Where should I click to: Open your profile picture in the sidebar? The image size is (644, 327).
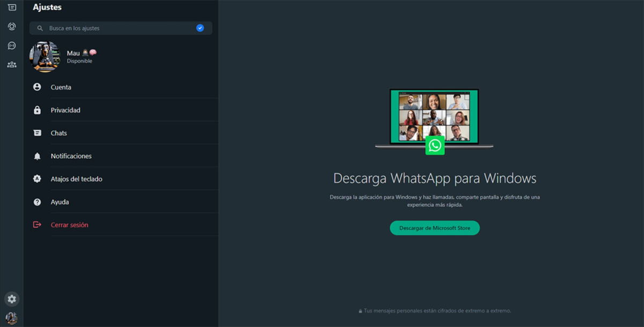(x=12, y=317)
